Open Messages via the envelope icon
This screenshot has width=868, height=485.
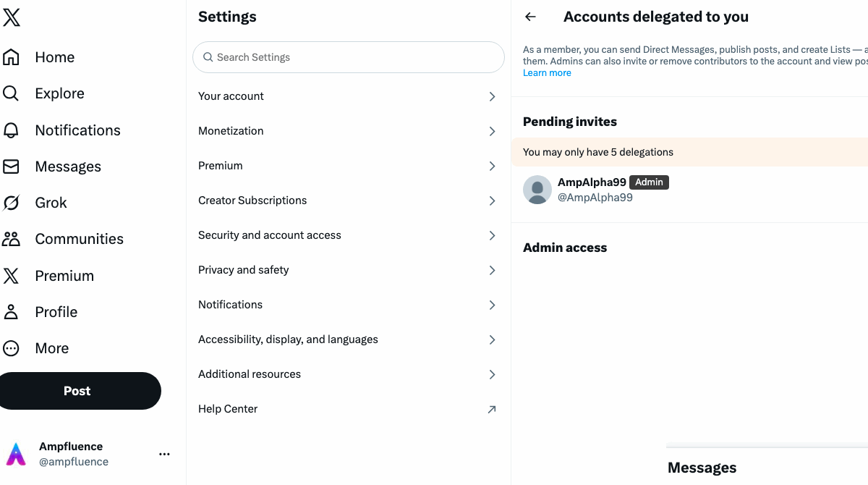click(x=12, y=166)
